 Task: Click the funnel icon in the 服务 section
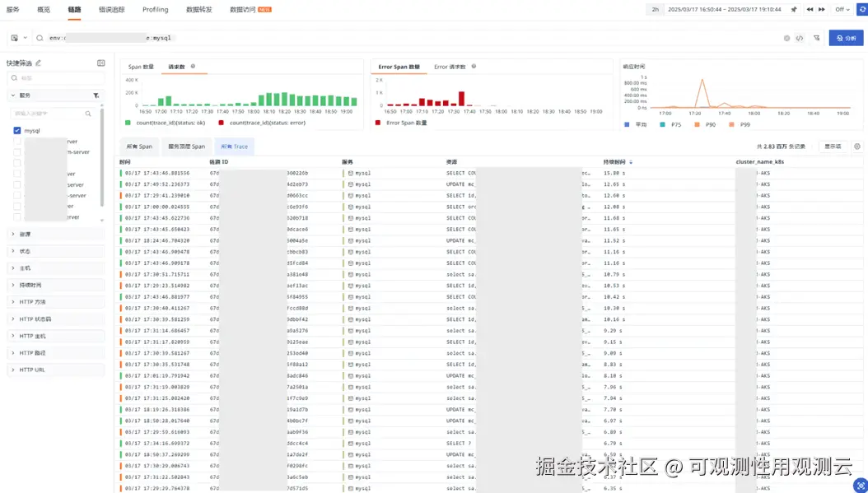[96, 95]
